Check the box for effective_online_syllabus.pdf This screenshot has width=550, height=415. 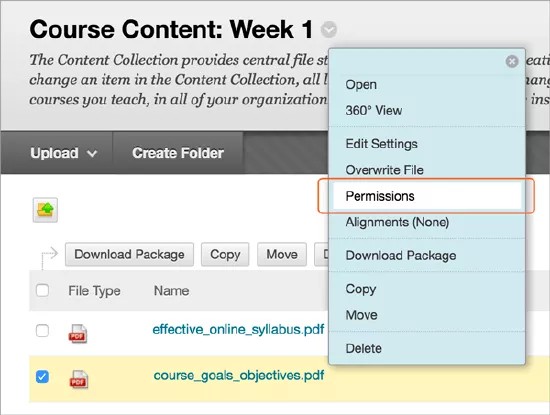[x=42, y=330]
